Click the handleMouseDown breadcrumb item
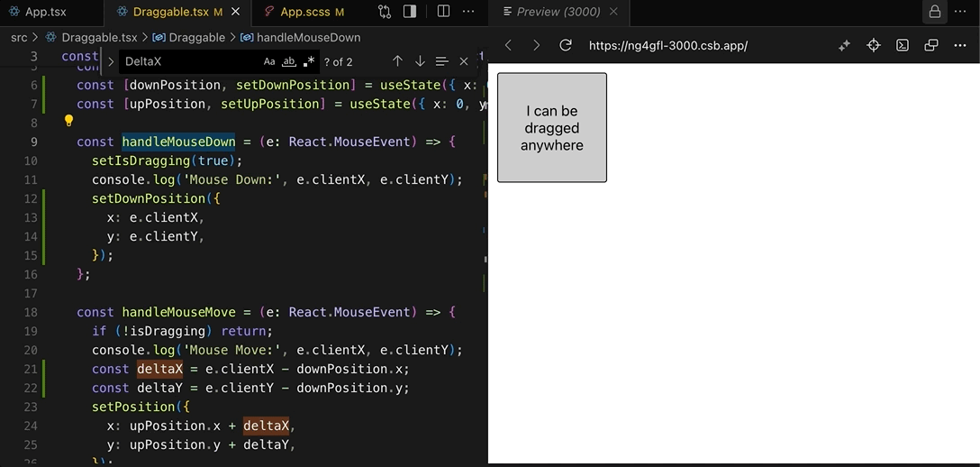The width and height of the screenshot is (980, 467). click(x=308, y=37)
